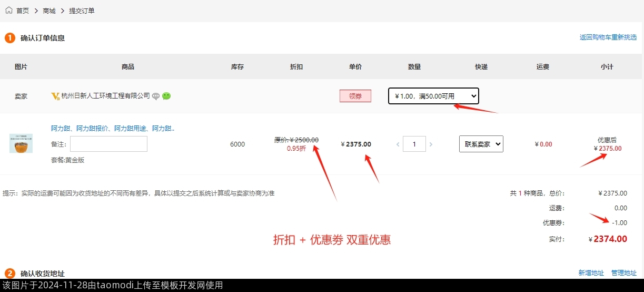
Task: Open 商城 in the breadcrumb
Action: click(x=49, y=11)
